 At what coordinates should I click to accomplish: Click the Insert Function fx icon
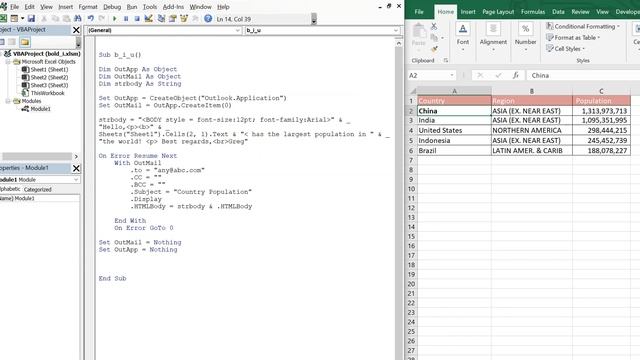[x=516, y=76]
